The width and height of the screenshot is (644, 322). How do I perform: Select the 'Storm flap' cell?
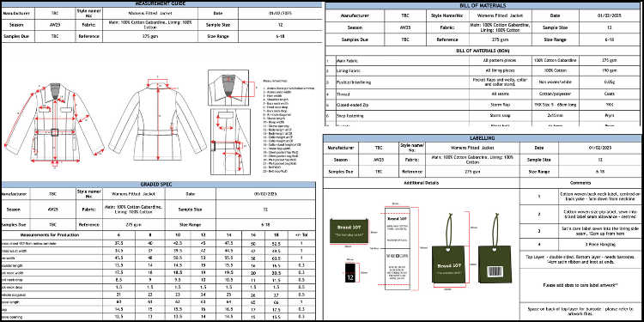[x=501, y=105]
